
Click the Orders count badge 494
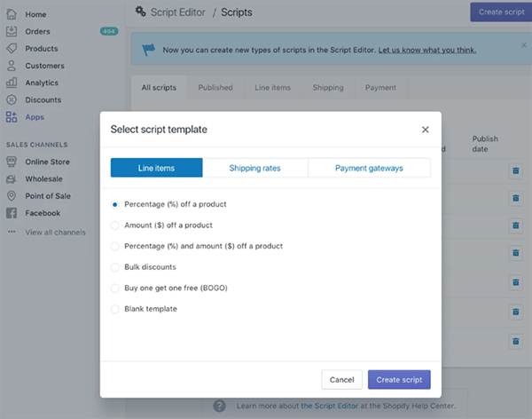coord(109,31)
